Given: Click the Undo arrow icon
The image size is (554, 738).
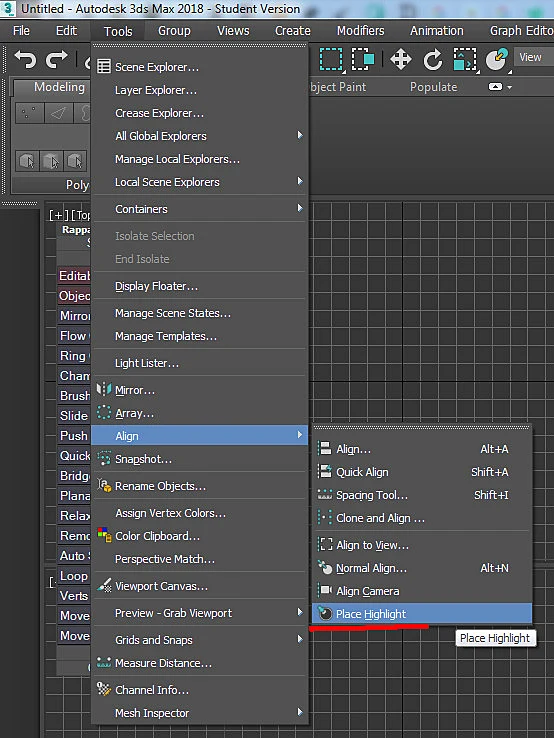Looking at the screenshot, I should coord(25,59).
